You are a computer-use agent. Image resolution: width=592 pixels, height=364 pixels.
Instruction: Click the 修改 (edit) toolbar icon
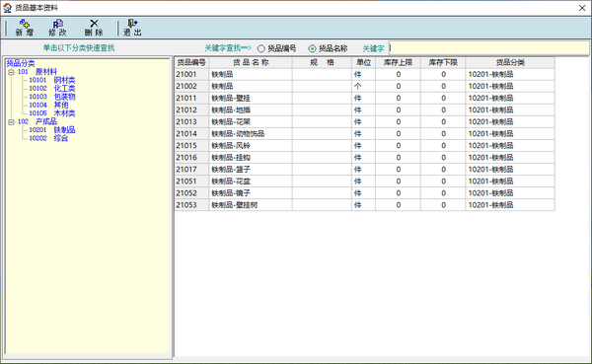[x=58, y=28]
